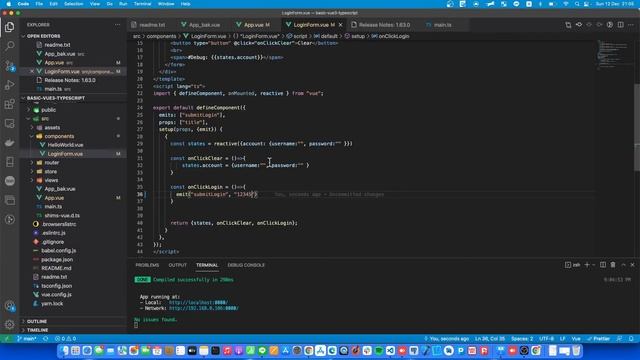640x360 pixels.
Task: Expand the Outline section
Action: (37, 321)
